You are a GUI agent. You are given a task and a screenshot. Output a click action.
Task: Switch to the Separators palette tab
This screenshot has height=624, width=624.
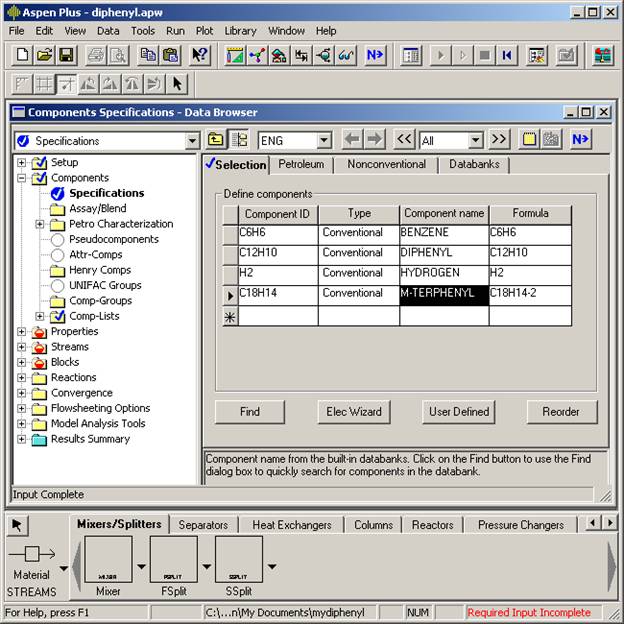[x=203, y=525]
